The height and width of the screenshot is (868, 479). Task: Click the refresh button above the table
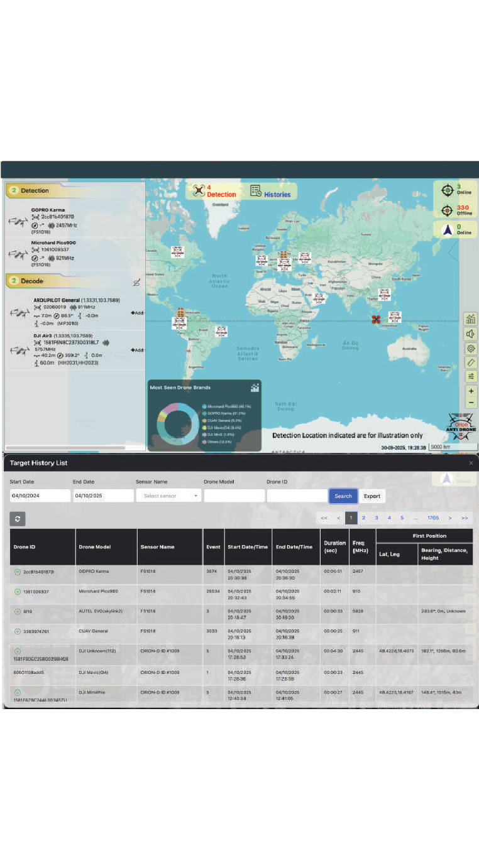[x=18, y=518]
